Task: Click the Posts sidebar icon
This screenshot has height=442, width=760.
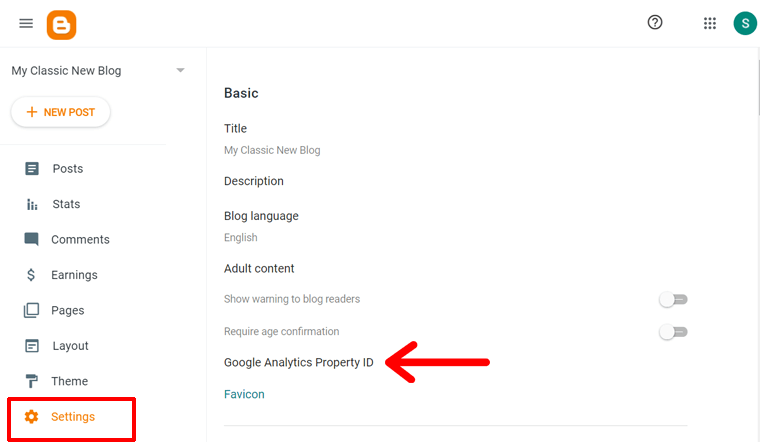Action: [32, 169]
